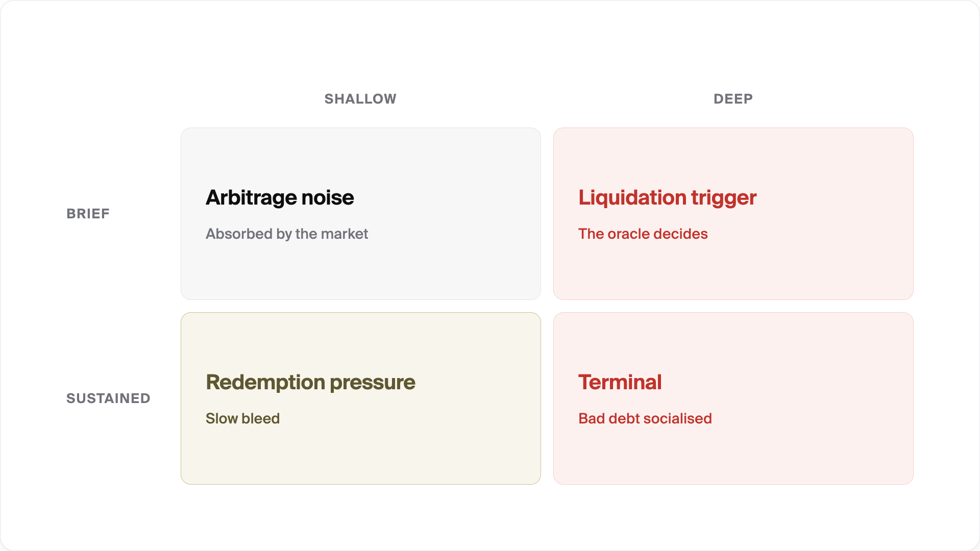Select the BRIEF row label
This screenshot has height=551, width=980.
coord(88,214)
